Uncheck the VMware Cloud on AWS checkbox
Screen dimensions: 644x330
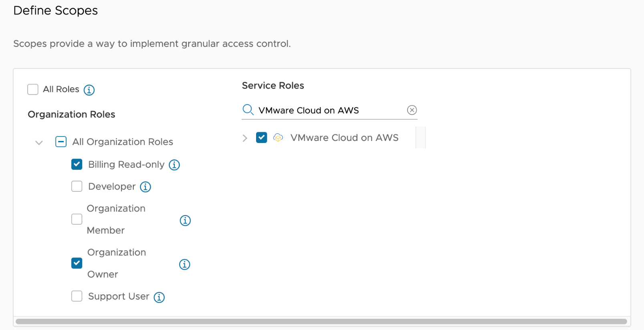(x=262, y=138)
